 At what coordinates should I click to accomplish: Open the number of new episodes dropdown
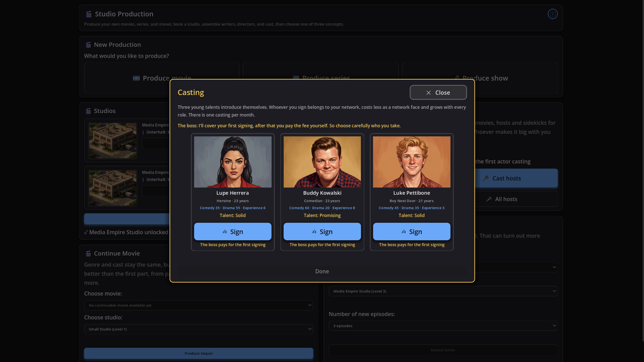tap(443, 326)
